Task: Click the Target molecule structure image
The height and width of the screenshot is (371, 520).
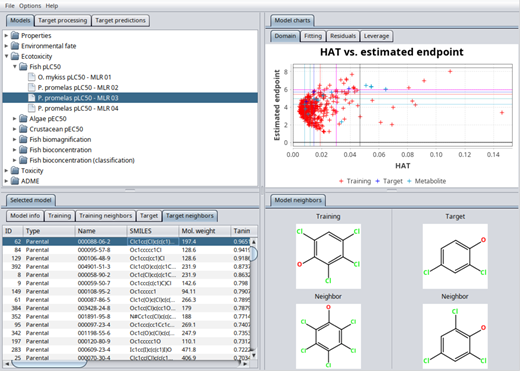Action: 455,256
